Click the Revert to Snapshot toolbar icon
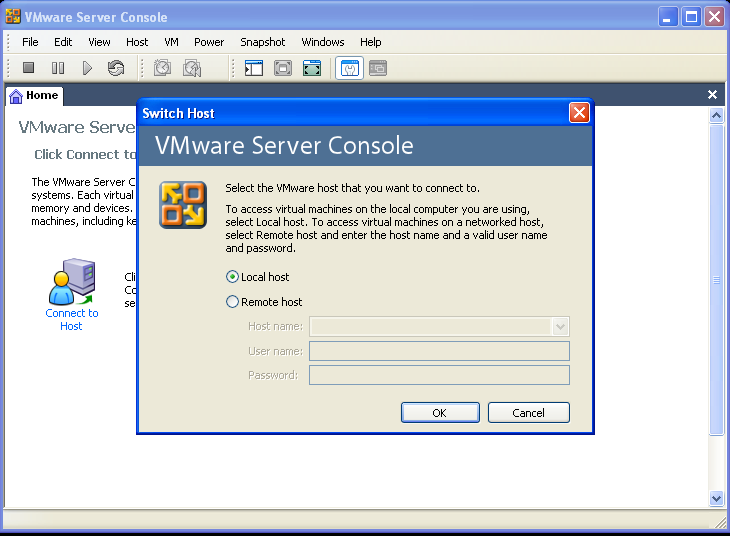Screen dimensions: 730x536 tap(192, 68)
